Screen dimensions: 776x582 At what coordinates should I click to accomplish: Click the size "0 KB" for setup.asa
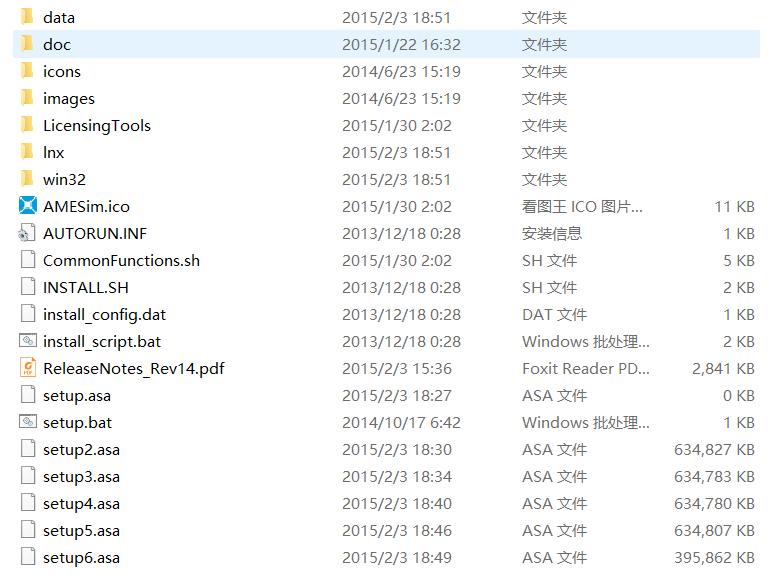tap(738, 395)
